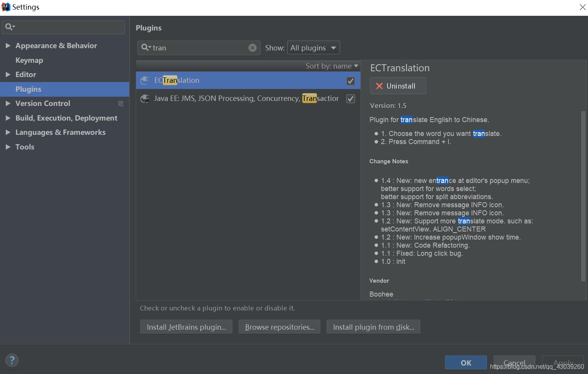The image size is (588, 374).
Task: Click the red X icon on Uninstall
Action: click(379, 86)
